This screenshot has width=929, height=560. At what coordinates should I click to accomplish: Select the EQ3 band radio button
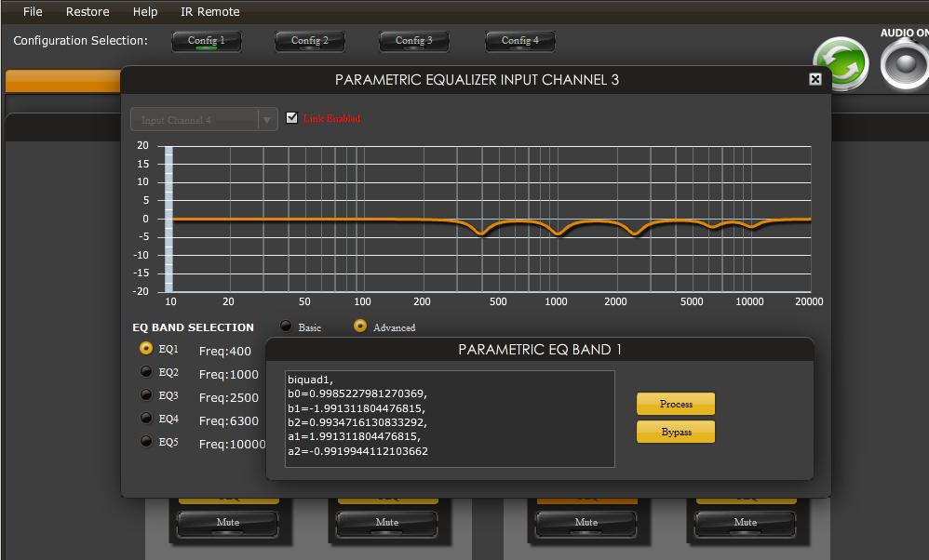click(x=146, y=394)
